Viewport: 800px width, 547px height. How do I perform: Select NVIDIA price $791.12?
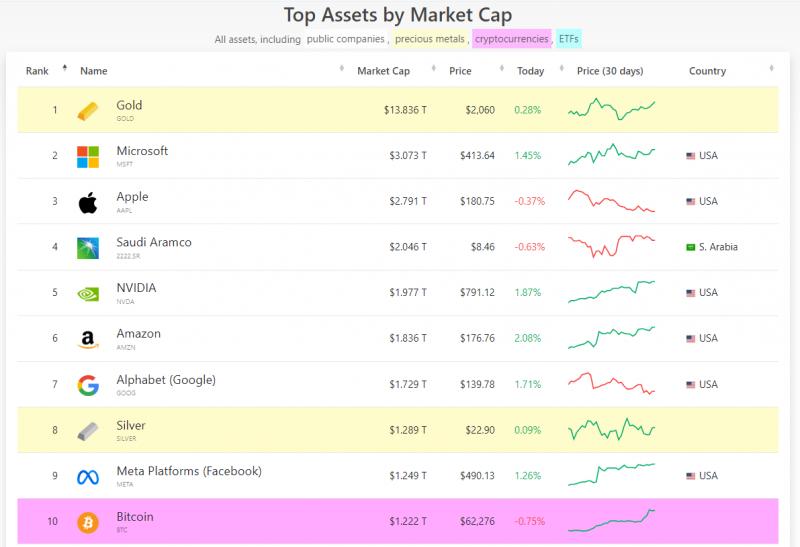click(x=477, y=293)
